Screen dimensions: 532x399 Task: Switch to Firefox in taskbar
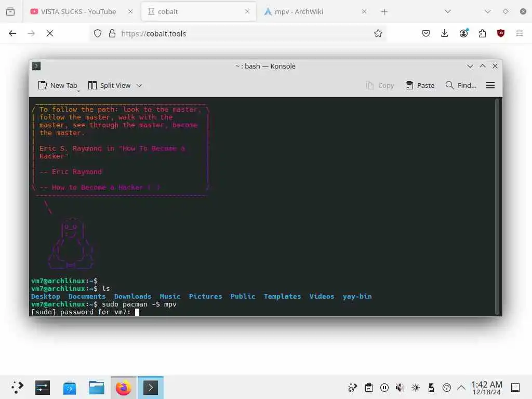(x=124, y=388)
